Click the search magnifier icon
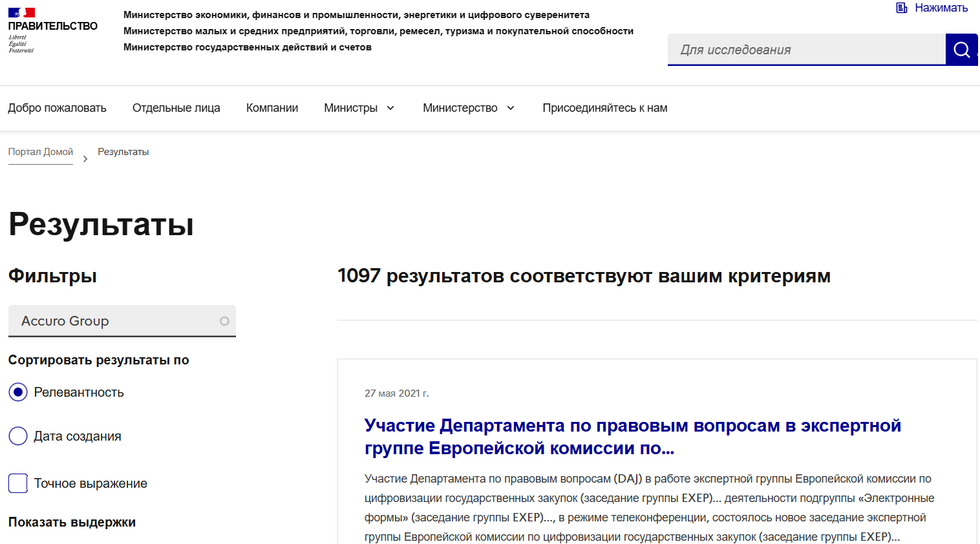Image resolution: width=980 pixels, height=544 pixels. pos(961,49)
